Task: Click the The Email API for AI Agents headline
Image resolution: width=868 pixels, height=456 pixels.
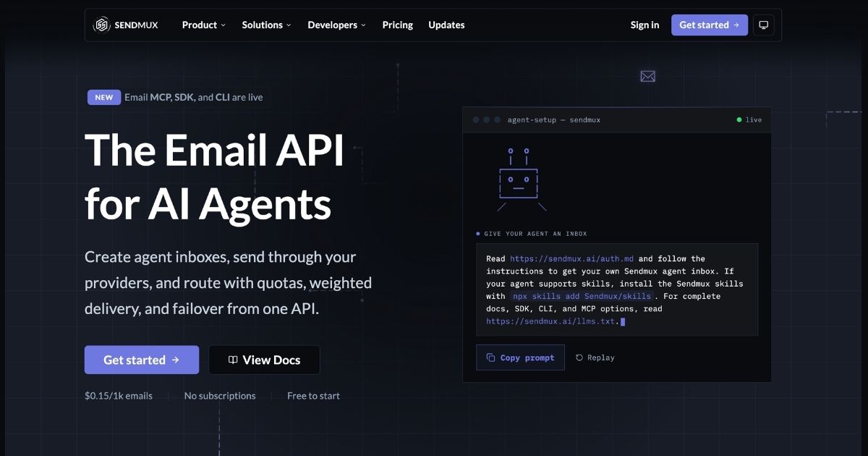Action: pos(215,177)
